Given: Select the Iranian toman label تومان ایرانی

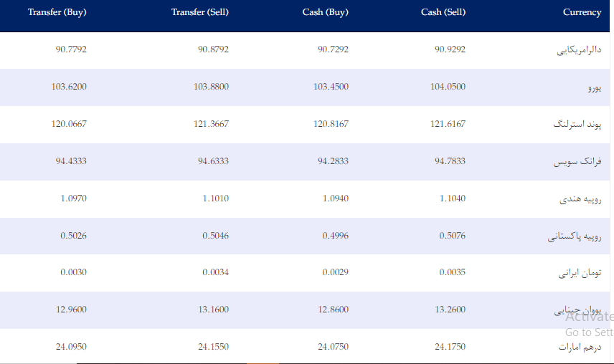Looking at the screenshot, I should 580,274.
